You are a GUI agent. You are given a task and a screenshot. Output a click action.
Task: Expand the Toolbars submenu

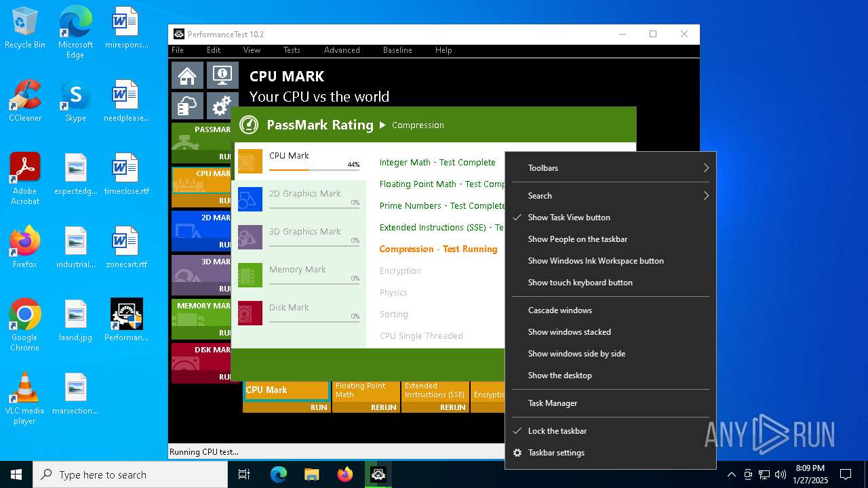(610, 168)
